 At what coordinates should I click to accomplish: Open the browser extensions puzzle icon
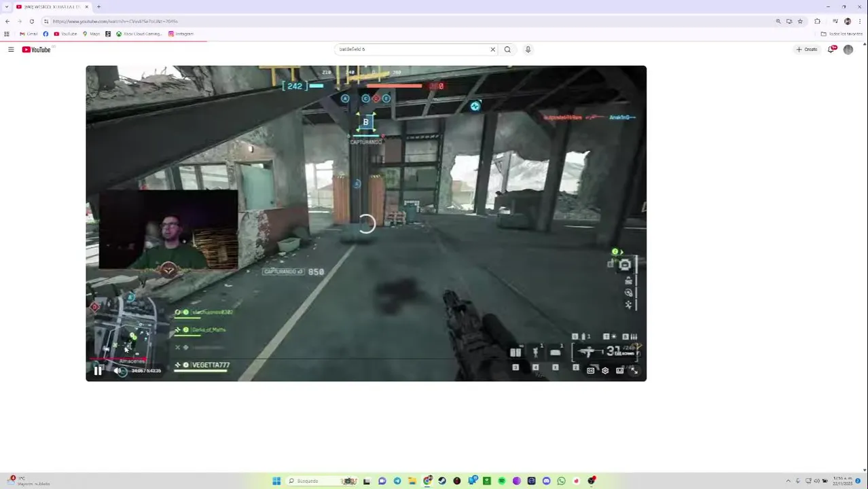point(817,22)
